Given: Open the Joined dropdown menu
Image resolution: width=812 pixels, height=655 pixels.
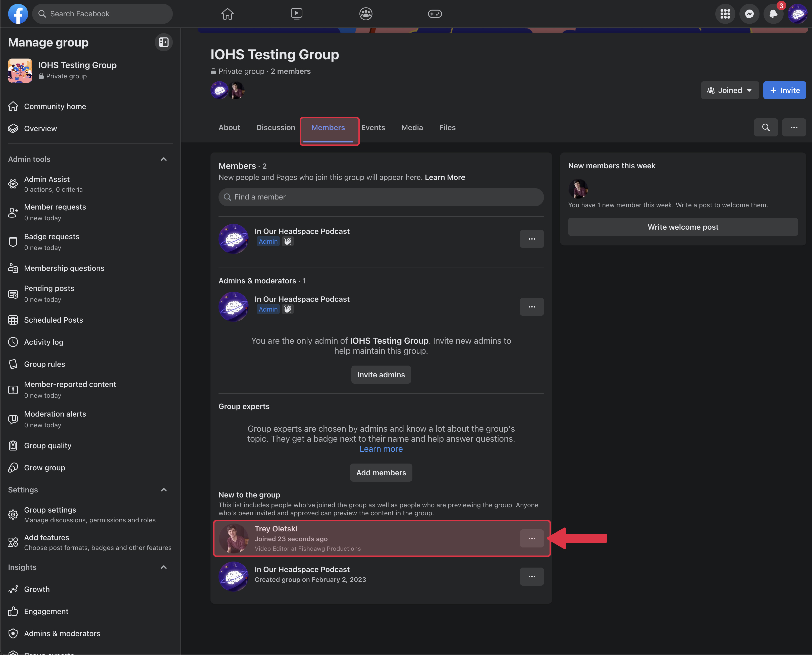Looking at the screenshot, I should tap(729, 90).
